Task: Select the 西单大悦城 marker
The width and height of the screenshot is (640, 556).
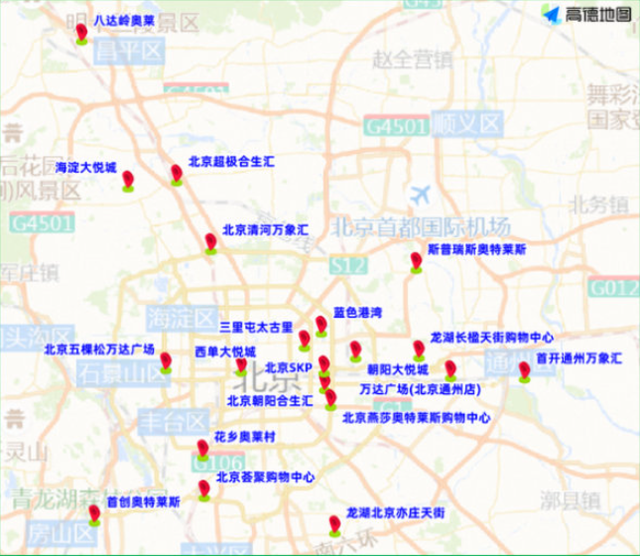Action: click(241, 367)
